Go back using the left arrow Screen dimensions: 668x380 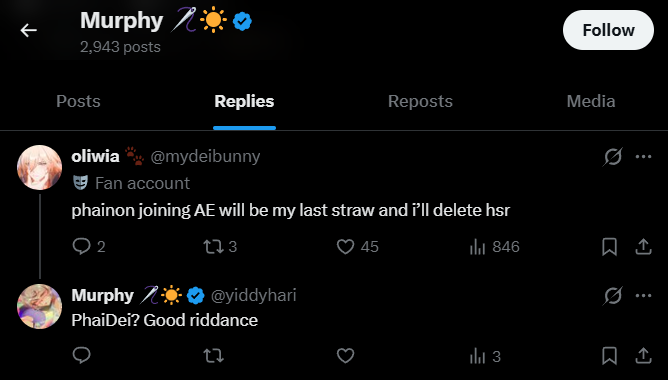pos(29,30)
